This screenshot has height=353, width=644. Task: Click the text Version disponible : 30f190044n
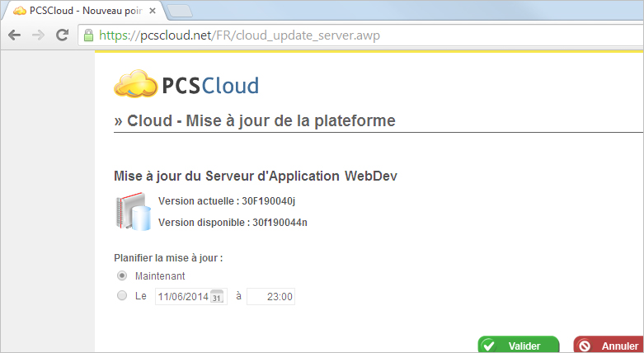pyautogui.click(x=233, y=223)
